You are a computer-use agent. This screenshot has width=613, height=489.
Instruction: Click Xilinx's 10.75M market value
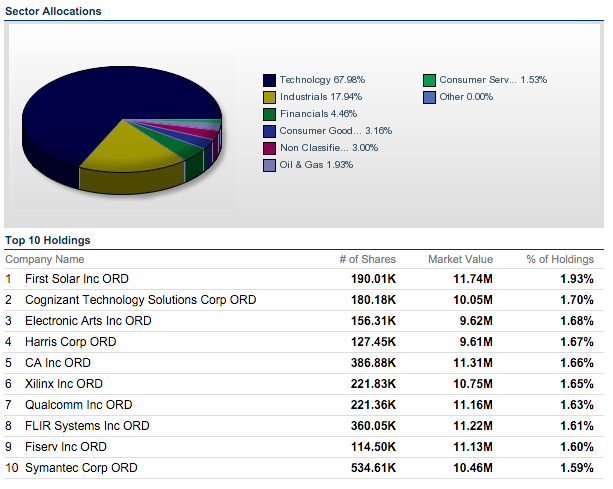[x=473, y=384]
